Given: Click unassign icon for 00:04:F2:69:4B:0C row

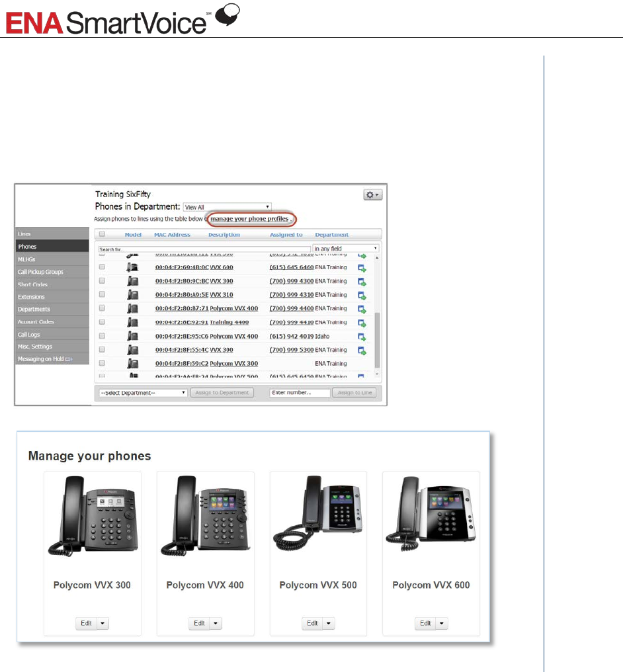Looking at the screenshot, I should point(362,269).
